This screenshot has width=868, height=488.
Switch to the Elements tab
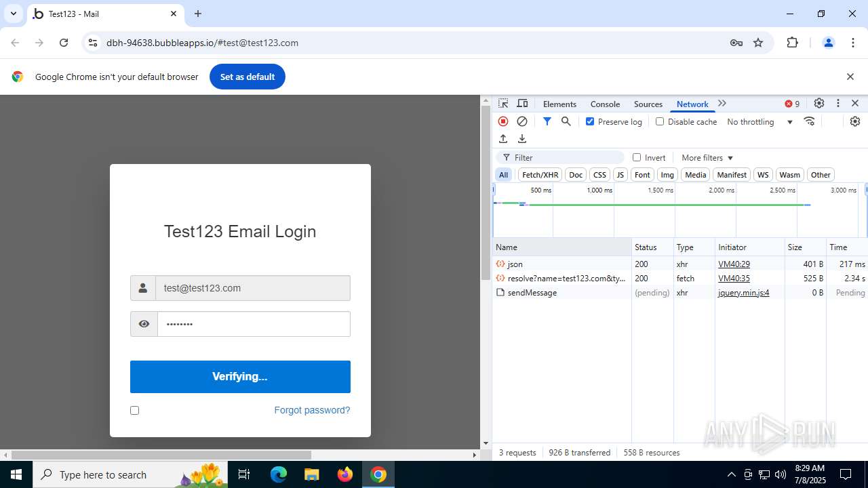[559, 104]
